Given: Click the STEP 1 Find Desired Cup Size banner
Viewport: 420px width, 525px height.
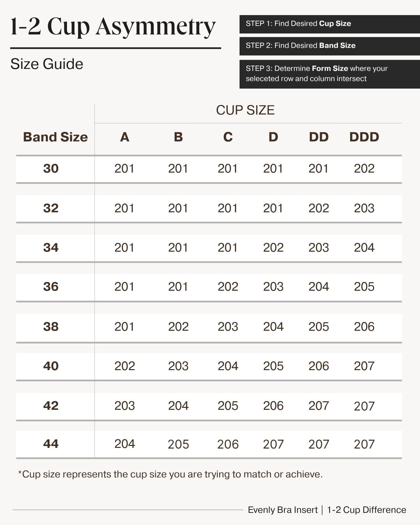Looking at the screenshot, I should pyautogui.click(x=329, y=24).
